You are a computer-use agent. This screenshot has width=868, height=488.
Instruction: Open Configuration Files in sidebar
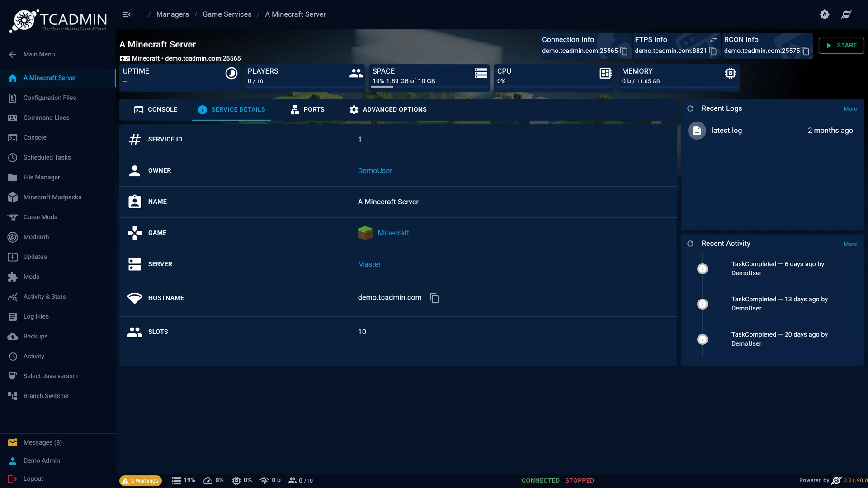[58, 98]
